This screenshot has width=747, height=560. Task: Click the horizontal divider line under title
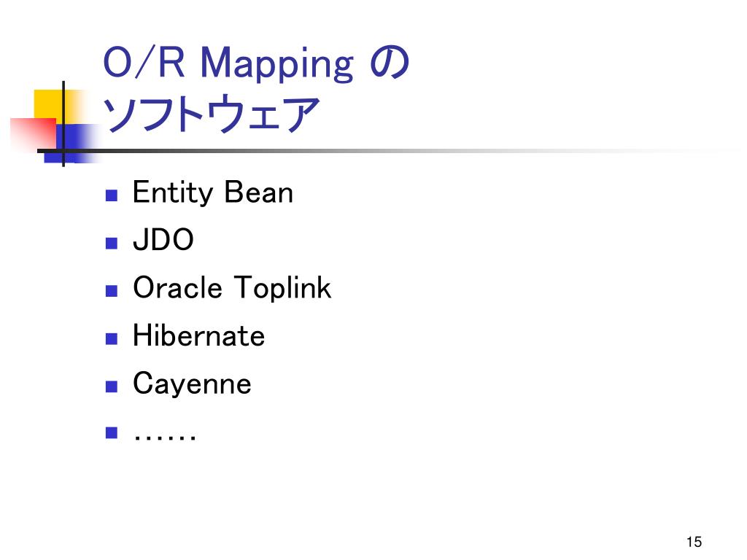click(x=381, y=151)
